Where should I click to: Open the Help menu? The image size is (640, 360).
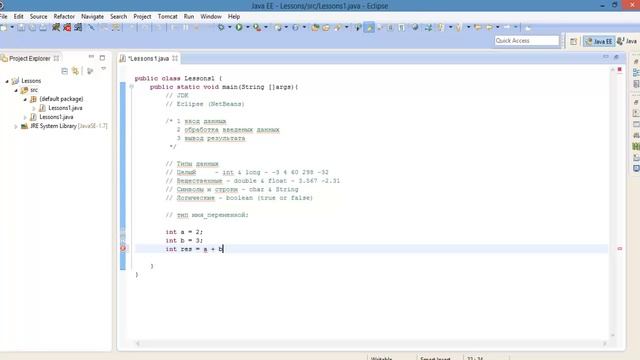pyautogui.click(x=233, y=17)
